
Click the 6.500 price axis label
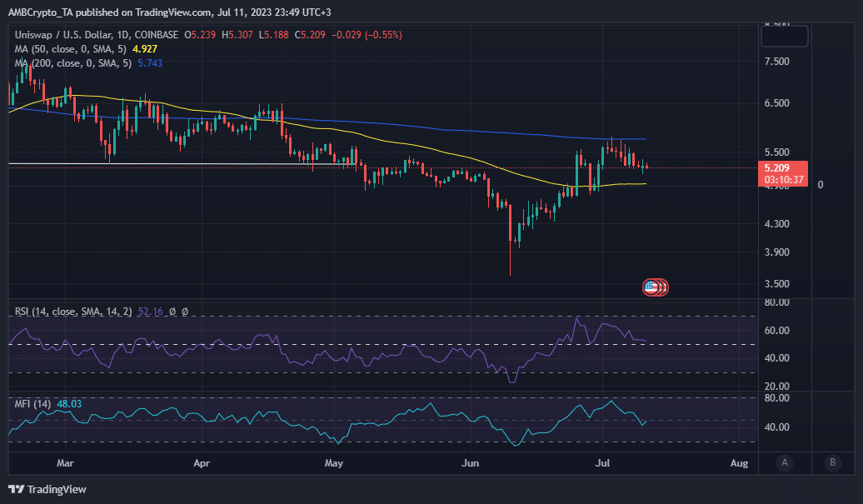[777, 103]
